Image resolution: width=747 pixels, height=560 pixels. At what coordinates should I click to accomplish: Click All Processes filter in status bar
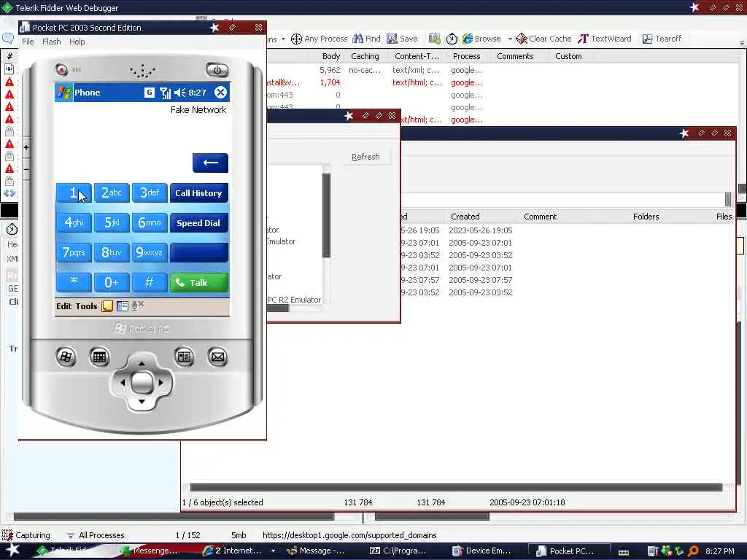(x=96, y=535)
